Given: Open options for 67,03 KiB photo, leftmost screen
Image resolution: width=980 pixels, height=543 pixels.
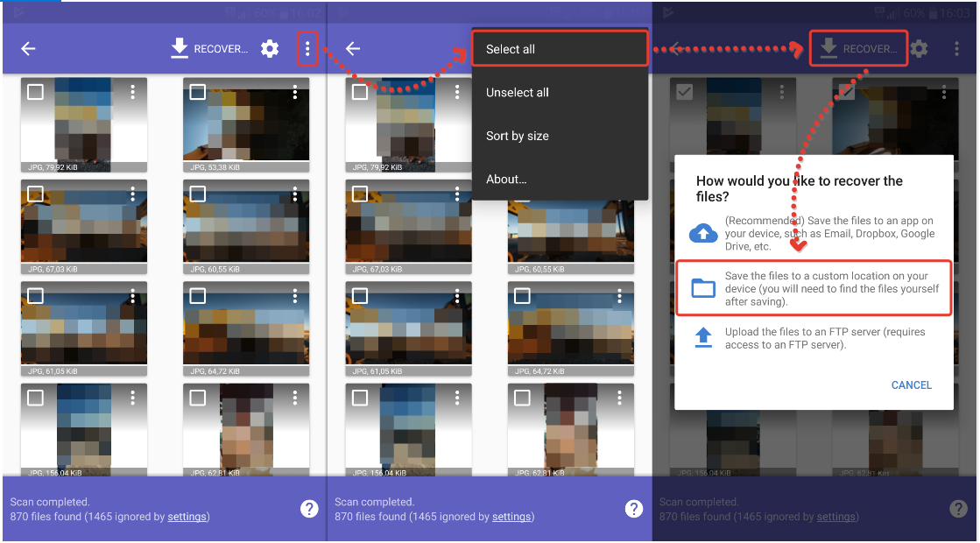Looking at the screenshot, I should point(133,194).
